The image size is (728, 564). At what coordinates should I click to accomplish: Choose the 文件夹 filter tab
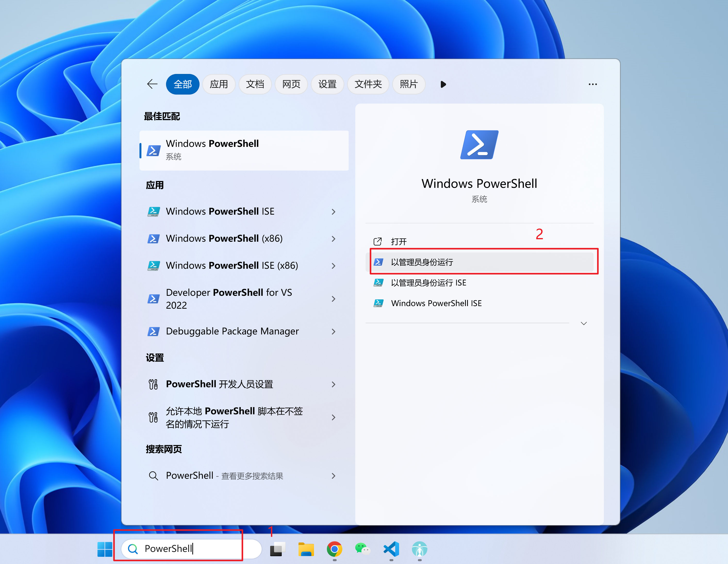[368, 84]
